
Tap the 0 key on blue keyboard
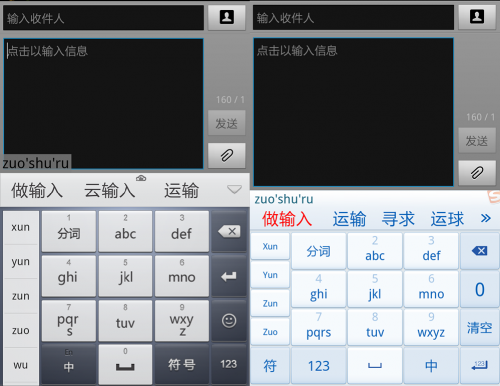click(x=480, y=289)
